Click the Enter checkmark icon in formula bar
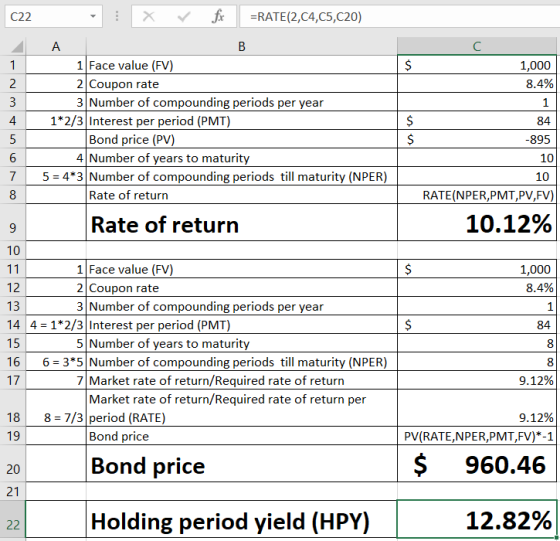The image size is (560, 541). point(184,16)
